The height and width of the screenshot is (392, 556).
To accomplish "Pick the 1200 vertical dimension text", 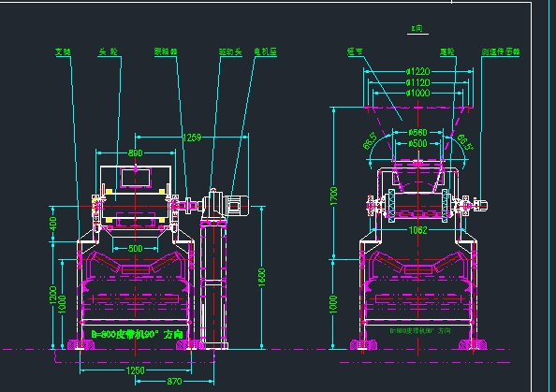I will point(52,296).
